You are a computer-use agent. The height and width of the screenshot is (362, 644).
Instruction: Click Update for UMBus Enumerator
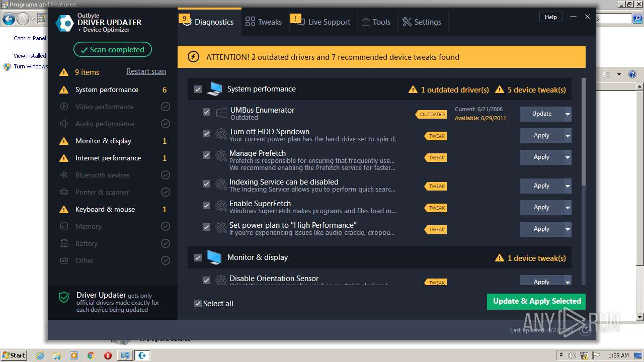click(542, 114)
